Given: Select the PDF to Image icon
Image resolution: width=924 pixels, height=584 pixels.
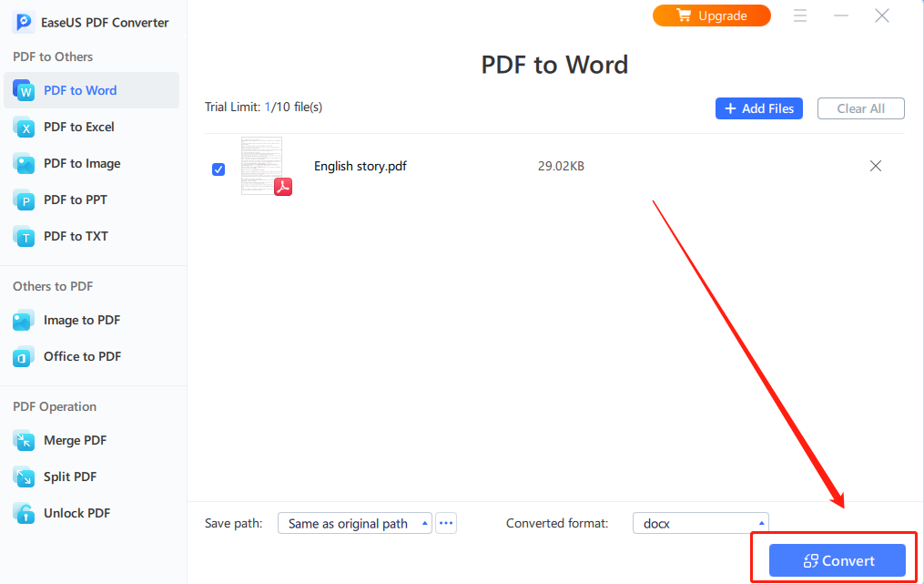Looking at the screenshot, I should click(x=25, y=163).
